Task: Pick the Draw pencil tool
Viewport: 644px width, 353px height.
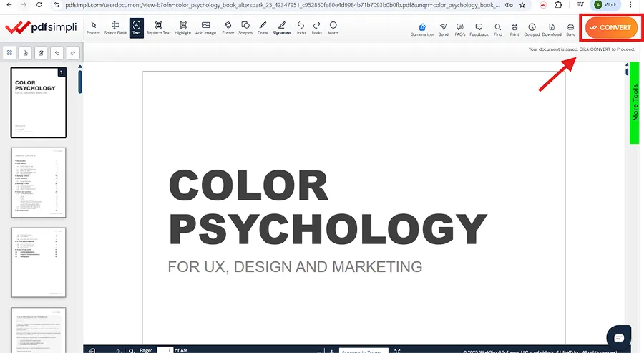Action: pos(263,28)
